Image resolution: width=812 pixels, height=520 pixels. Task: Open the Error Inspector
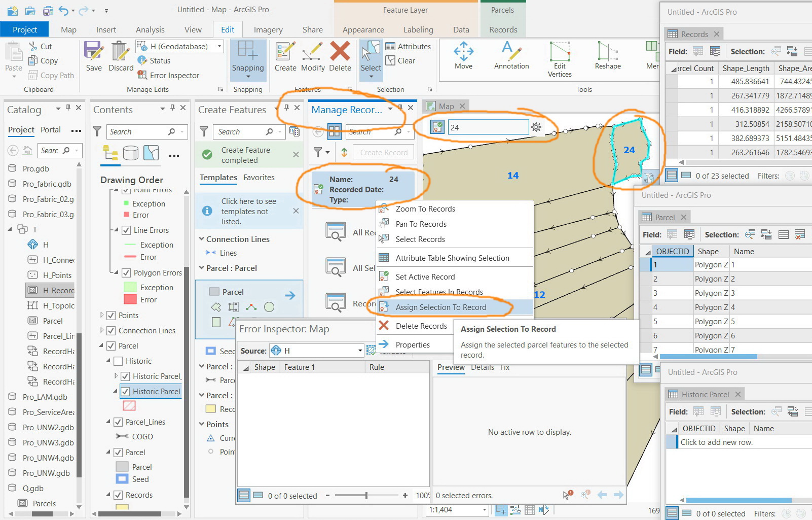click(x=168, y=75)
